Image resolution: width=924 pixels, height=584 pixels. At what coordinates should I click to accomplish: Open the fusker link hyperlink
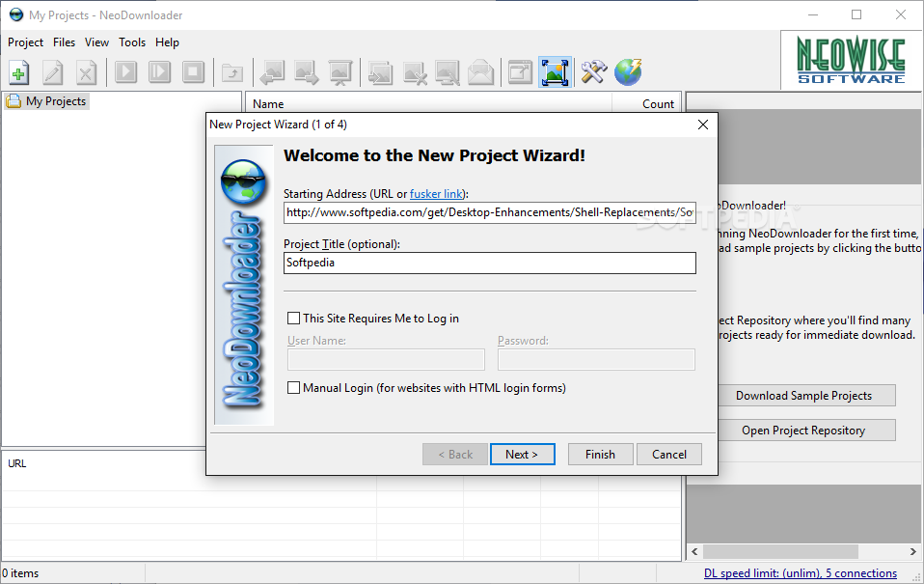click(437, 194)
